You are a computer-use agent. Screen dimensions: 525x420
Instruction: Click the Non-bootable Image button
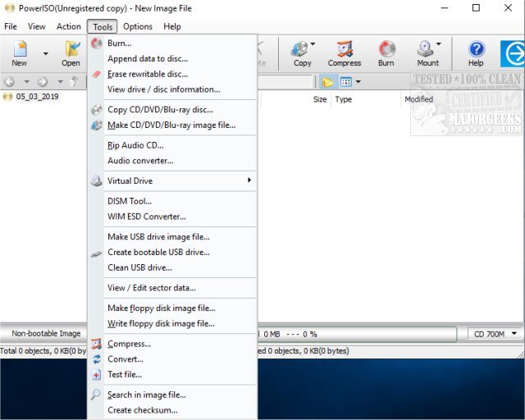[x=44, y=334]
